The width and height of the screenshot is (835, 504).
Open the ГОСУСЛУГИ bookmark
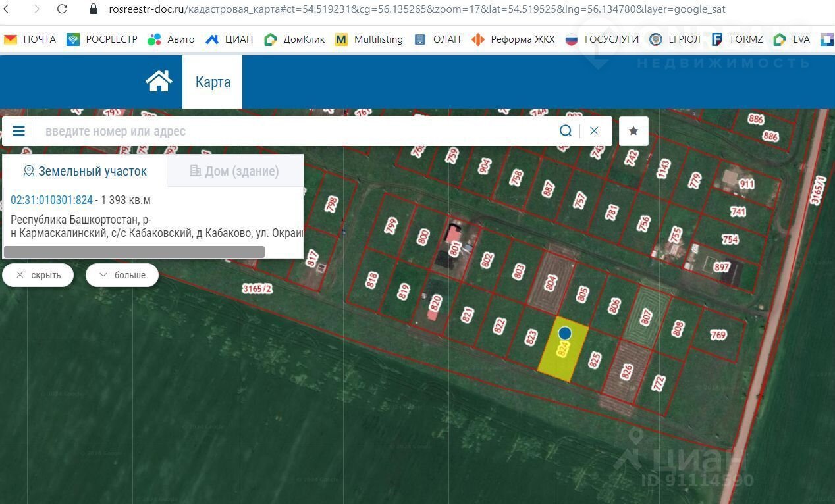(602, 39)
